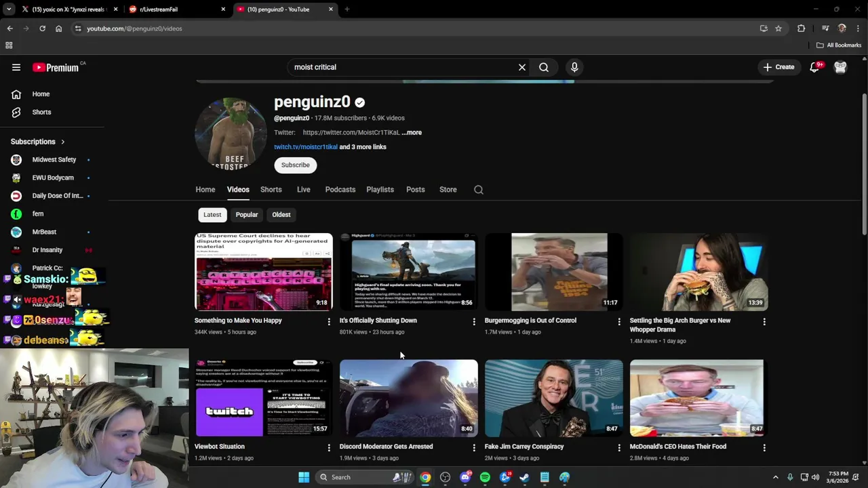The width and height of the screenshot is (868, 488).
Task: Select the Latest filter chip
Action: click(x=212, y=215)
